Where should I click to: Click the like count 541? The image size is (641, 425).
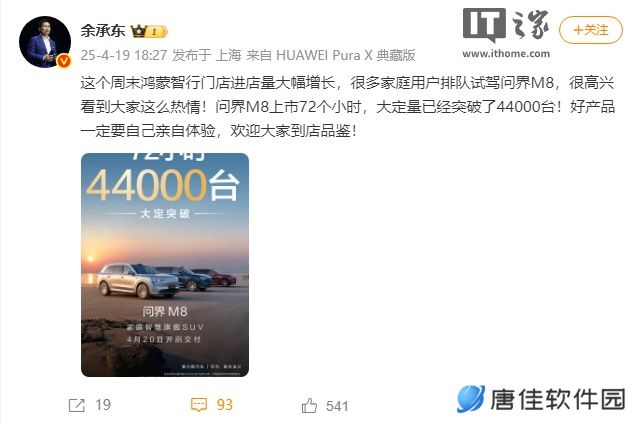tap(337, 406)
